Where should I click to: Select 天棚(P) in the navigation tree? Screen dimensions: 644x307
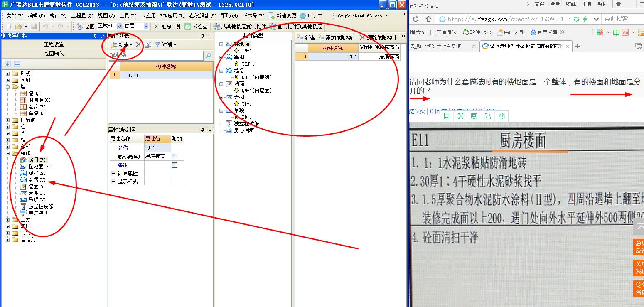[x=33, y=193]
